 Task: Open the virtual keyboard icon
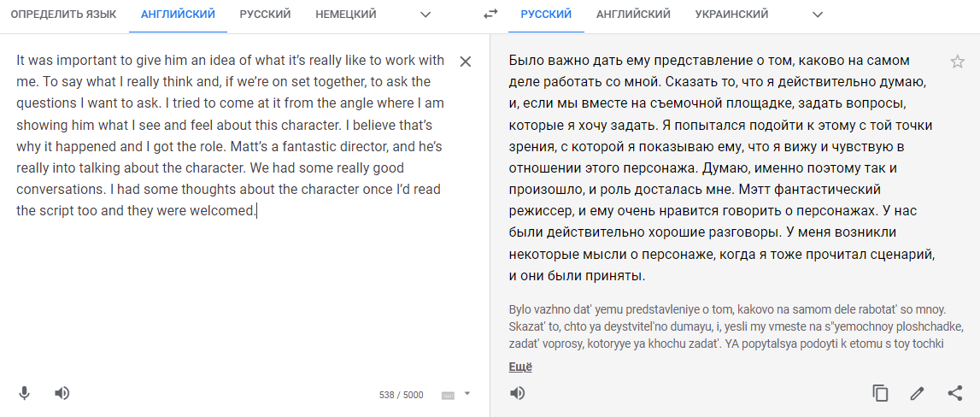[448, 395]
